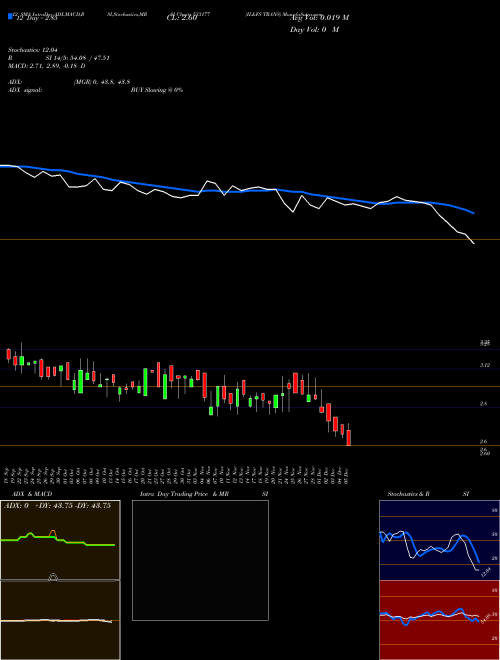Click the 'ADX signal:' label

click(x=25, y=90)
